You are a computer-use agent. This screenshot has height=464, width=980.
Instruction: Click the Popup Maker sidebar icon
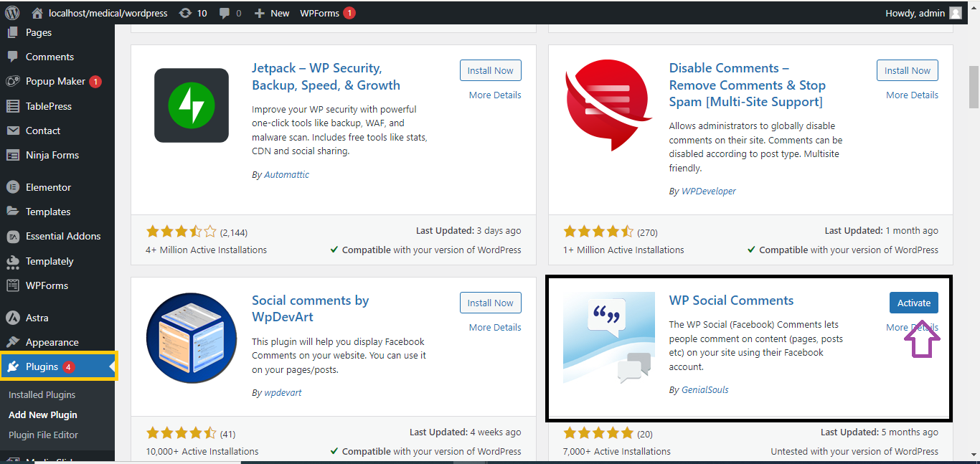(x=12, y=82)
